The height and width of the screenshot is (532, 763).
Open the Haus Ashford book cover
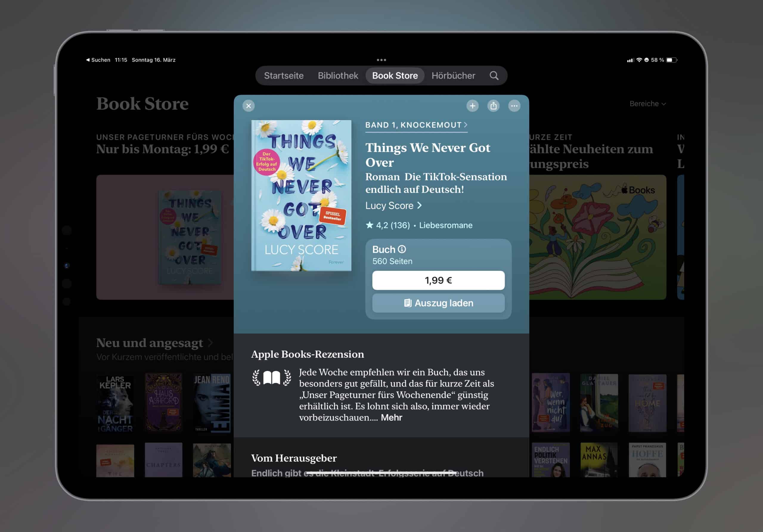pyautogui.click(x=164, y=402)
